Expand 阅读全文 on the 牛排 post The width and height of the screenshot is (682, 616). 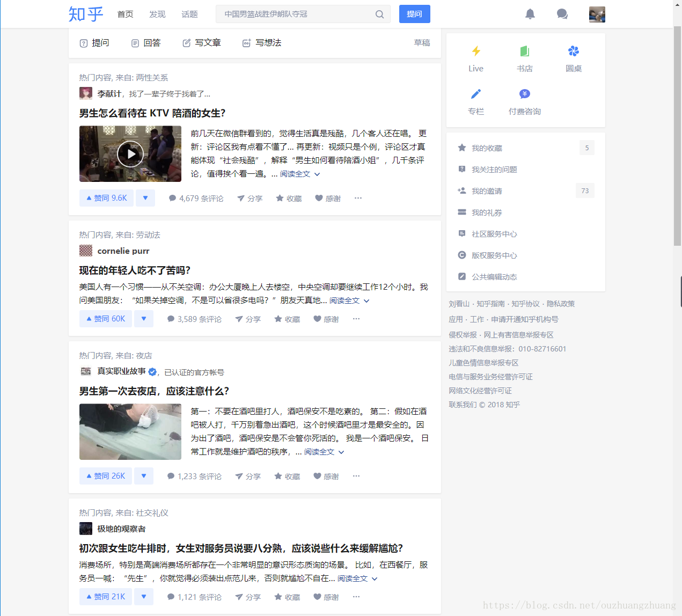click(357, 579)
